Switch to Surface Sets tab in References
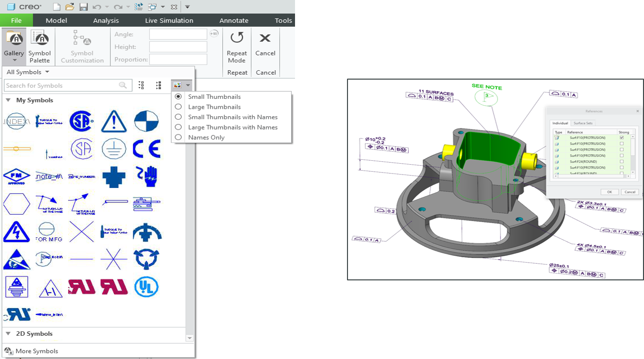Image resolution: width=644 pixels, height=359 pixels. (583, 123)
